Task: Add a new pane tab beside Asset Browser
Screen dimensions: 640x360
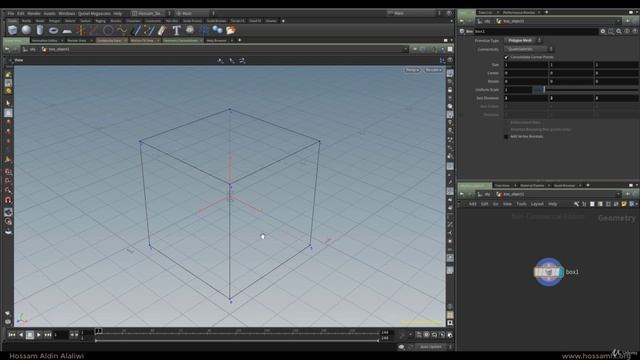Action: (x=588, y=185)
